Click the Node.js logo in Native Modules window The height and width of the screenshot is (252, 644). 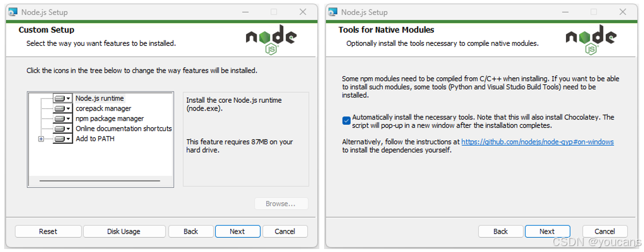click(591, 39)
